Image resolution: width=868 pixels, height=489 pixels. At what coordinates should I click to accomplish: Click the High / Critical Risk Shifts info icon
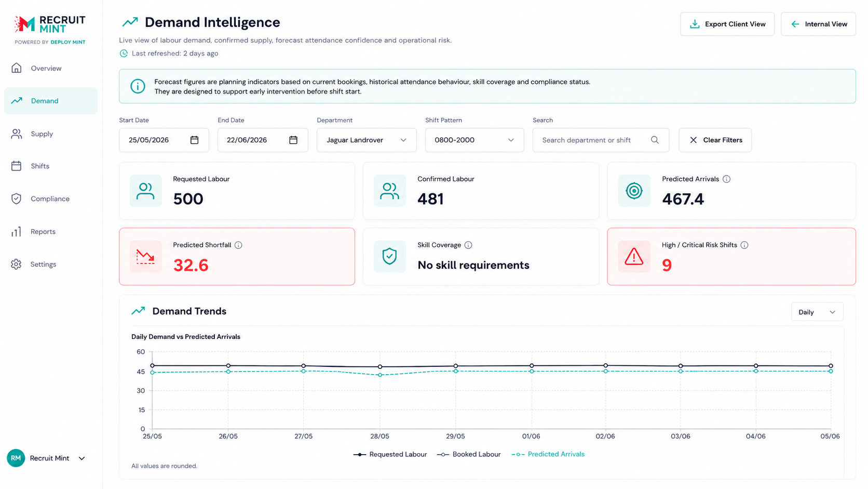(x=744, y=245)
